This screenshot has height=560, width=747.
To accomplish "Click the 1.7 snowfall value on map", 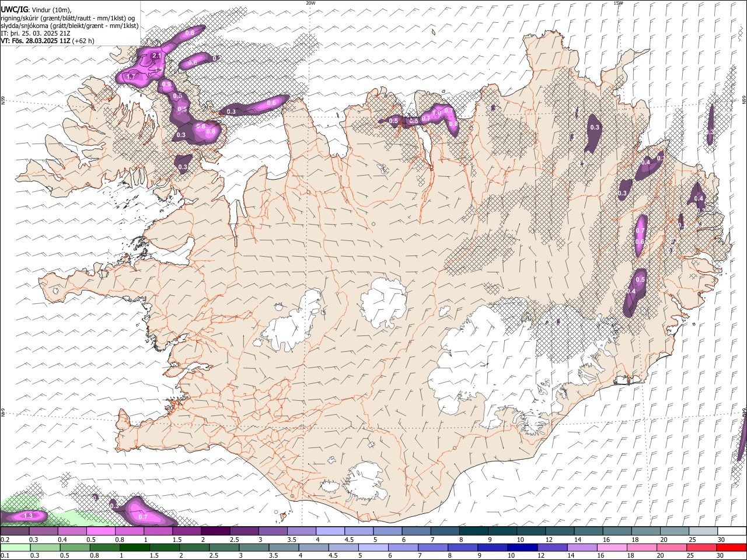I will pos(131,76).
